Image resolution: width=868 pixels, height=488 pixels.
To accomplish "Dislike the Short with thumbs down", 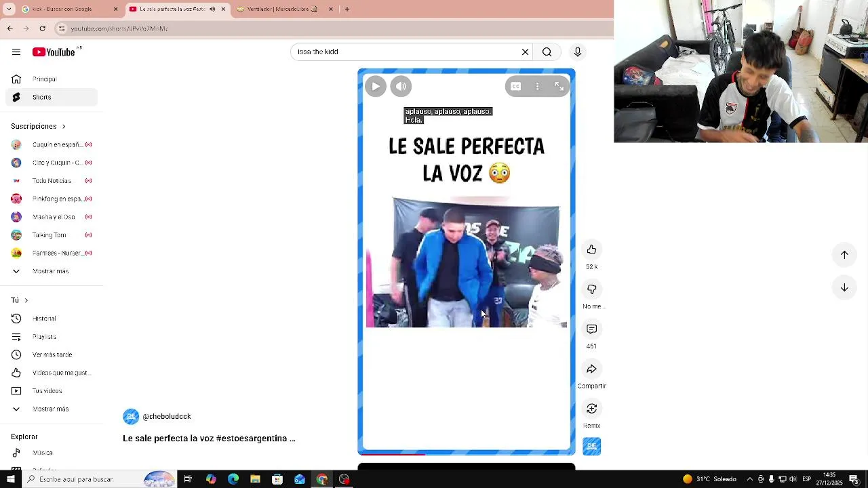I will (x=592, y=289).
